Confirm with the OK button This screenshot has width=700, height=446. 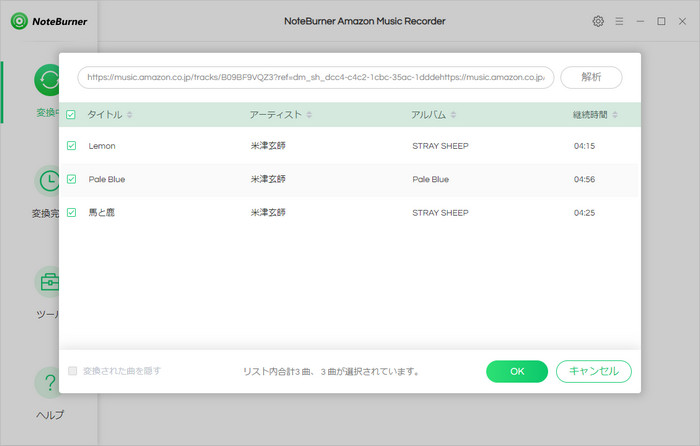point(517,371)
